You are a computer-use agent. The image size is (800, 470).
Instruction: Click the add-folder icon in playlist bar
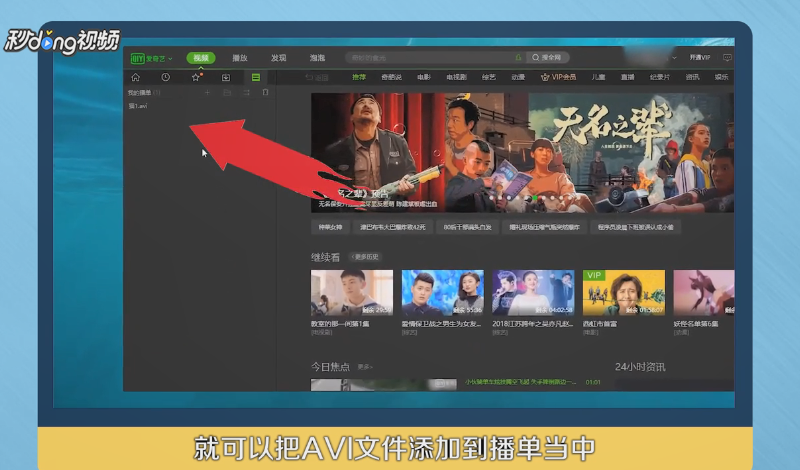pyautogui.click(x=227, y=92)
